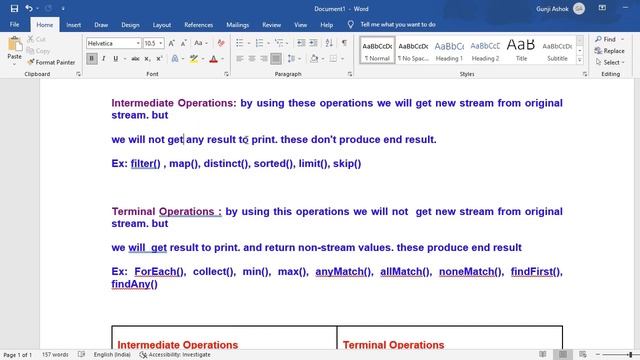Image resolution: width=640 pixels, height=360 pixels.
Task: Sort the selected paragraphs
Action: 329,43
